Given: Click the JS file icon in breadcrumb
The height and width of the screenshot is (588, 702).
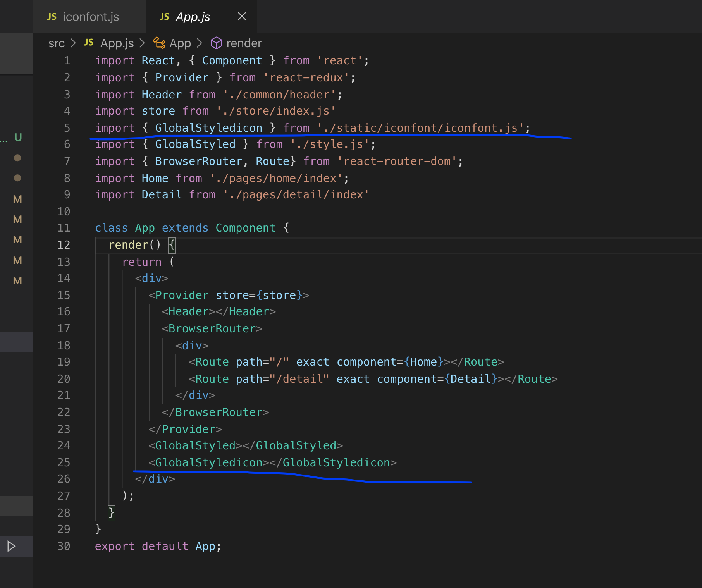Looking at the screenshot, I should [89, 43].
